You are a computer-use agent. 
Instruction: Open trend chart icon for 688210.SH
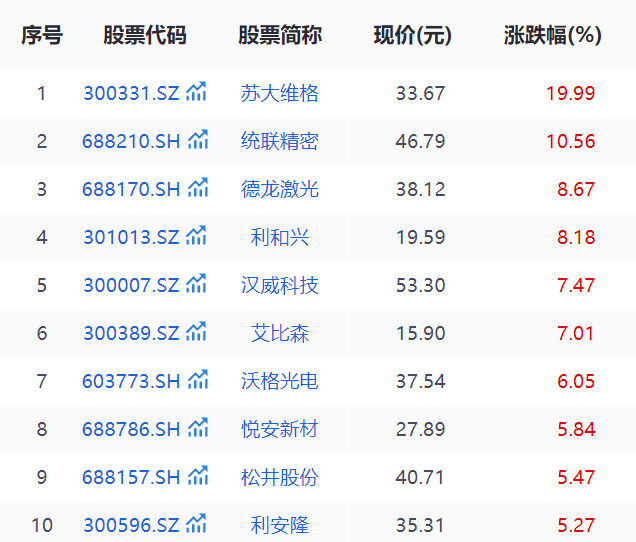click(198, 141)
